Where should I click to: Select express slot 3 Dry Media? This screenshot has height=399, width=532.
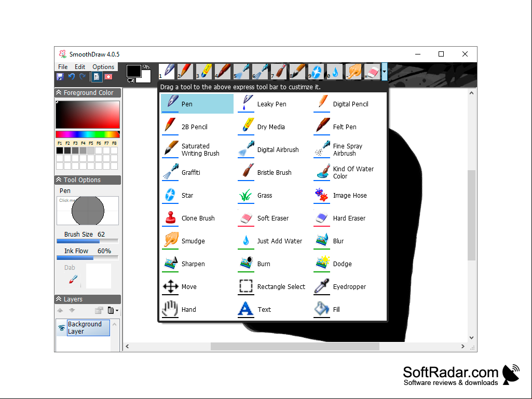tap(204, 72)
